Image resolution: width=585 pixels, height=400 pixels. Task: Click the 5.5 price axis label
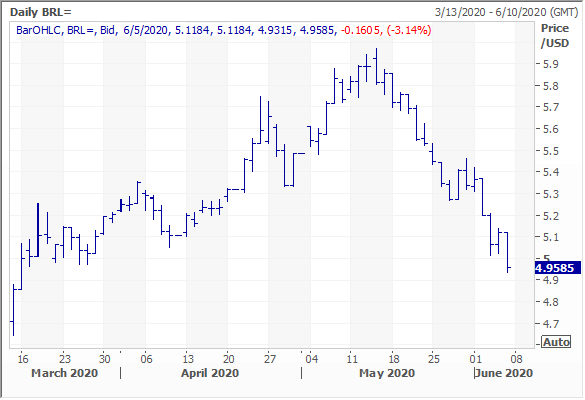pos(551,151)
